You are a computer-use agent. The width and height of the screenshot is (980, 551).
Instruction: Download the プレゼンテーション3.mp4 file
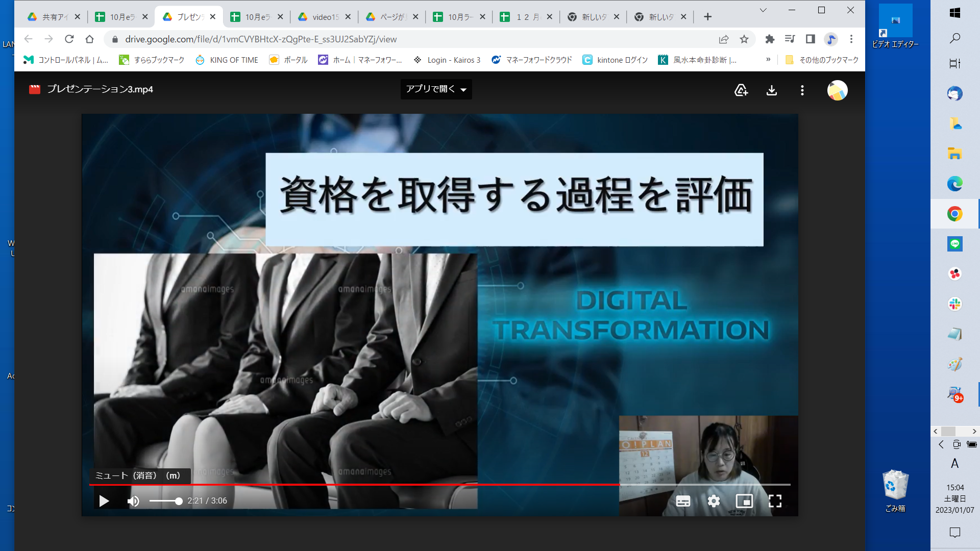[772, 90]
